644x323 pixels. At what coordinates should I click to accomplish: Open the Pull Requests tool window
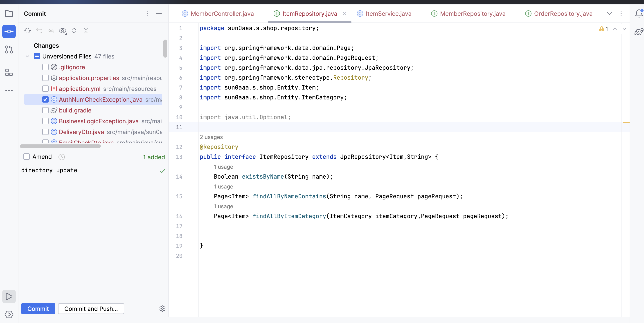pos(9,49)
